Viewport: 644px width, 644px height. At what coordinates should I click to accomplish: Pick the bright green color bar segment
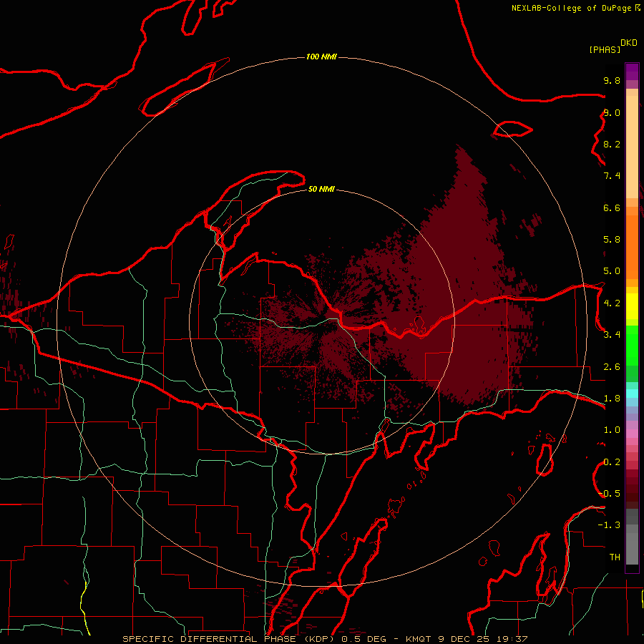(x=632, y=346)
